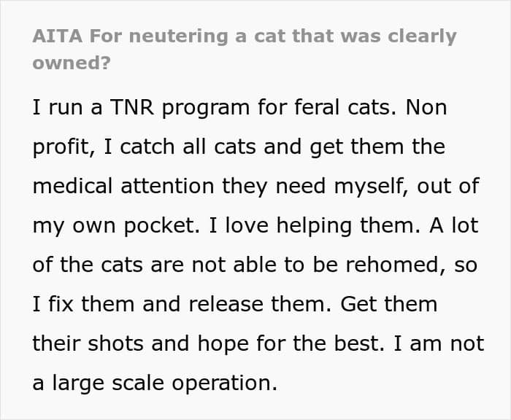Screen dimensions: 511x420
Task: Click the word "medical" in the post body
Action: pyautogui.click(x=73, y=186)
